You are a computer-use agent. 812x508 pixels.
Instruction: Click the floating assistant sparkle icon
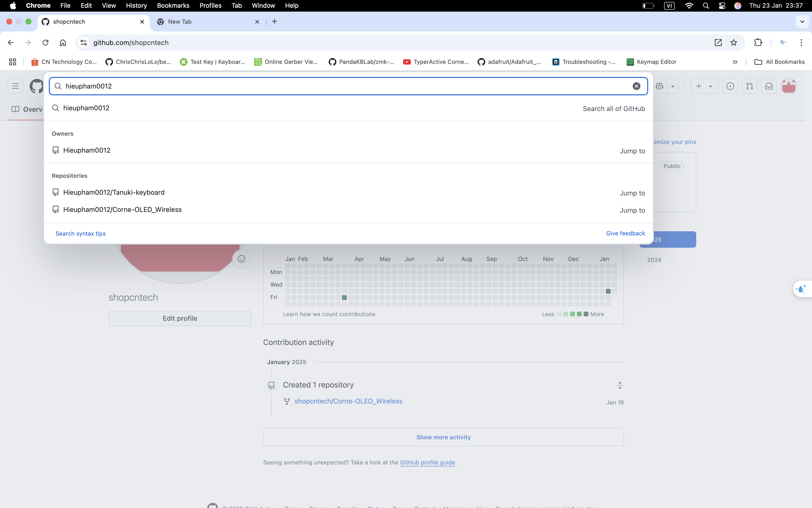pyautogui.click(x=802, y=289)
